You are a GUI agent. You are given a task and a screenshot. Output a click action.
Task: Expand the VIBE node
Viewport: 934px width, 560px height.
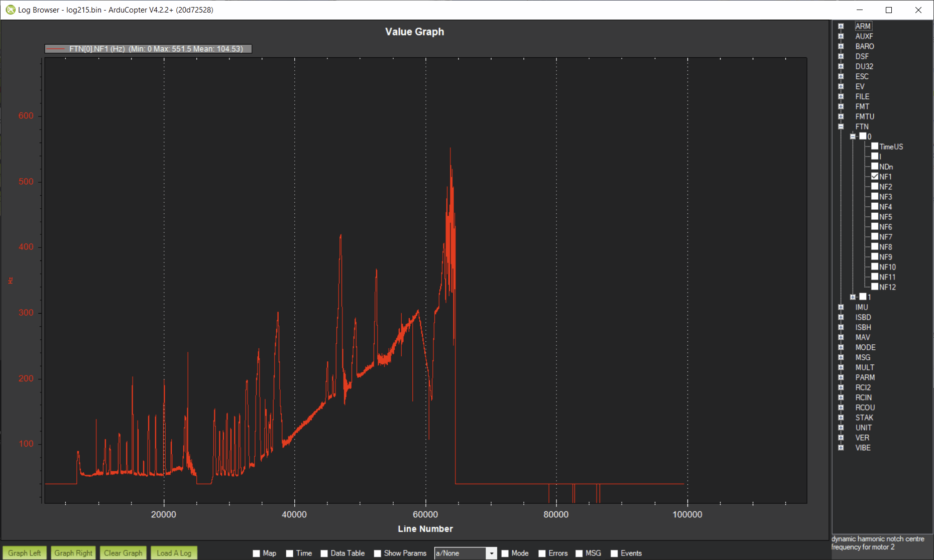[x=842, y=448]
